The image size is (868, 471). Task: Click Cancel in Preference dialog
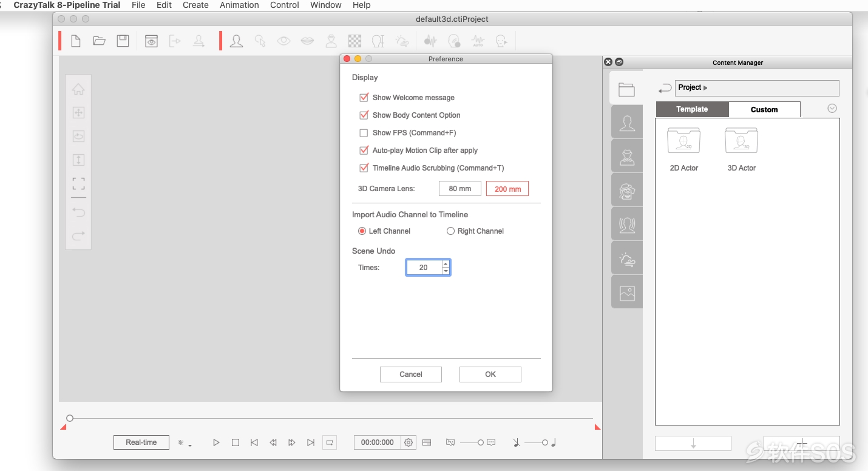click(411, 374)
